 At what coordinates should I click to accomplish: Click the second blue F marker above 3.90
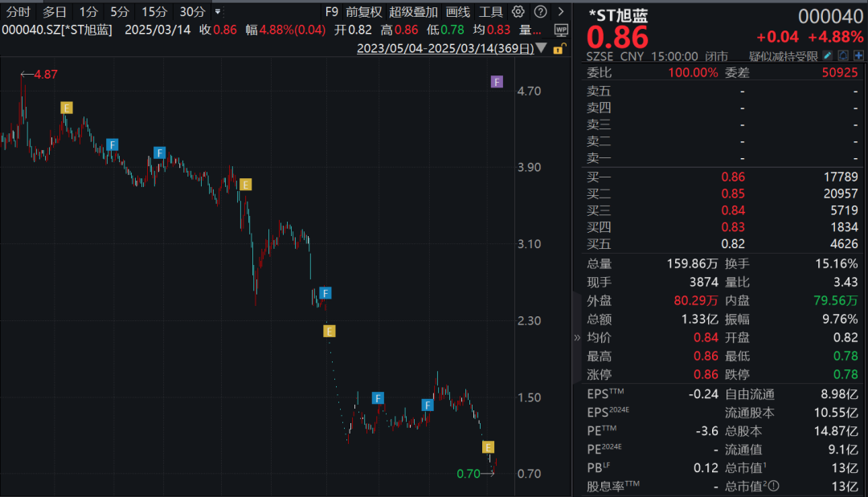(159, 153)
